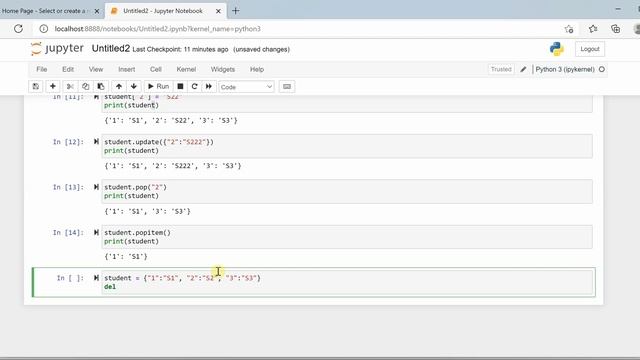Reload the page with refresh icon
The height and width of the screenshot is (360, 640).
pyautogui.click(x=18, y=29)
